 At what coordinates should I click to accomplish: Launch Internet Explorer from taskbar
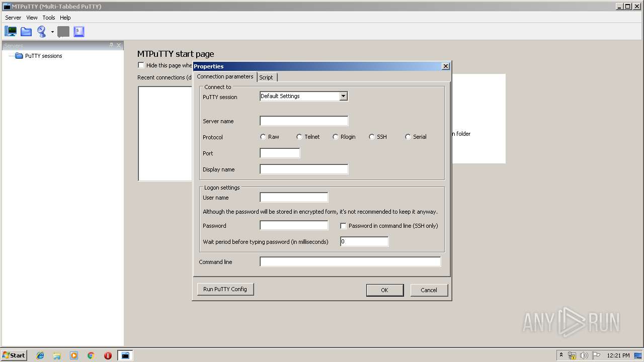click(40, 355)
